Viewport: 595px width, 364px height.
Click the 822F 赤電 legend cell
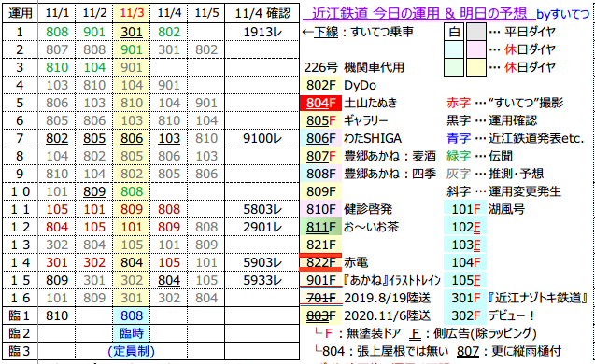point(321,262)
